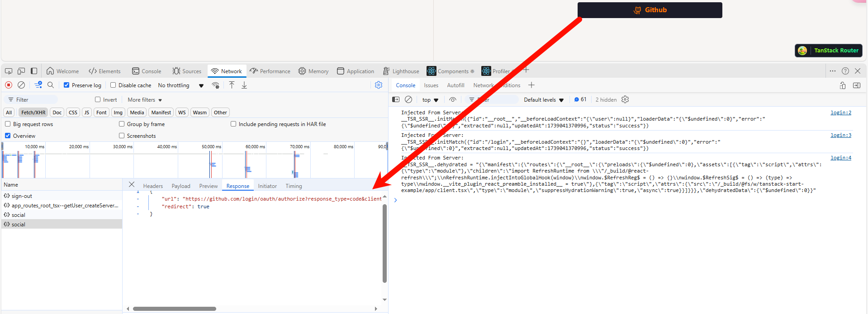The height and width of the screenshot is (314, 868).
Task: Click the console prompt chevron
Action: click(395, 200)
